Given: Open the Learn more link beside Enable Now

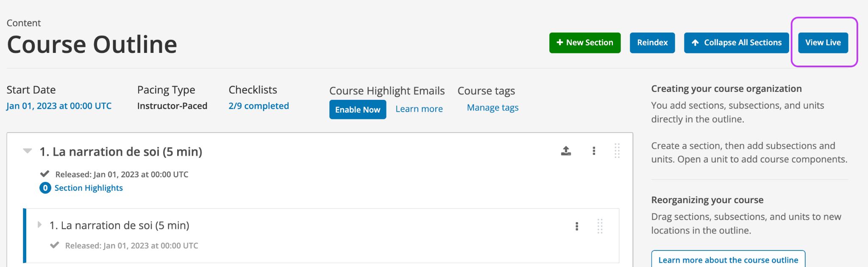Looking at the screenshot, I should coord(419,109).
